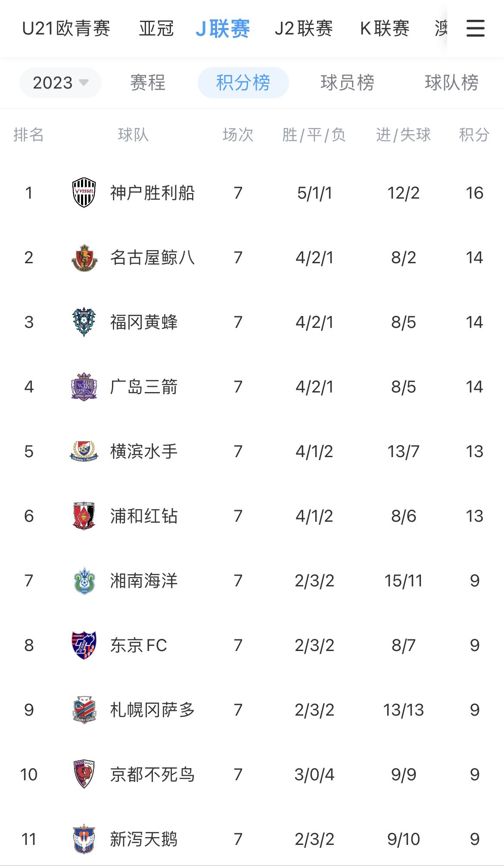
Task: Open the hamburger menu icon
Action: click(x=475, y=28)
